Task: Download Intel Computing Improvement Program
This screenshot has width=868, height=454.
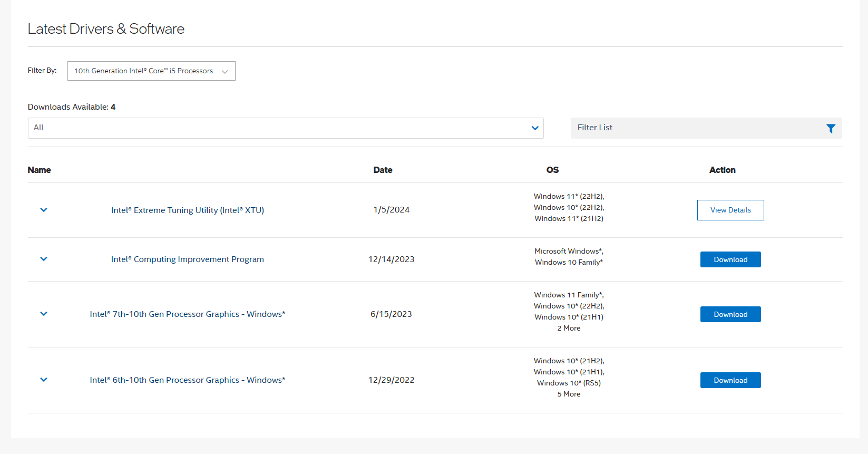Action: pyautogui.click(x=730, y=259)
